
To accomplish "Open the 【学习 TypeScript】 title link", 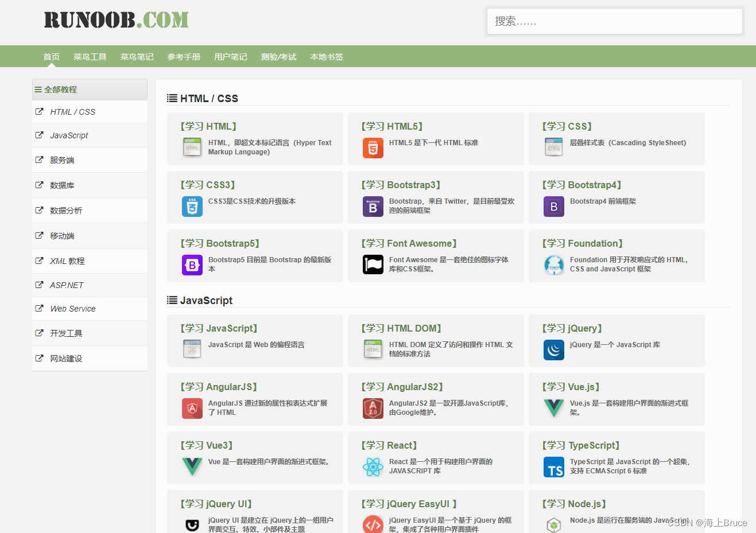I will pyautogui.click(x=581, y=445).
